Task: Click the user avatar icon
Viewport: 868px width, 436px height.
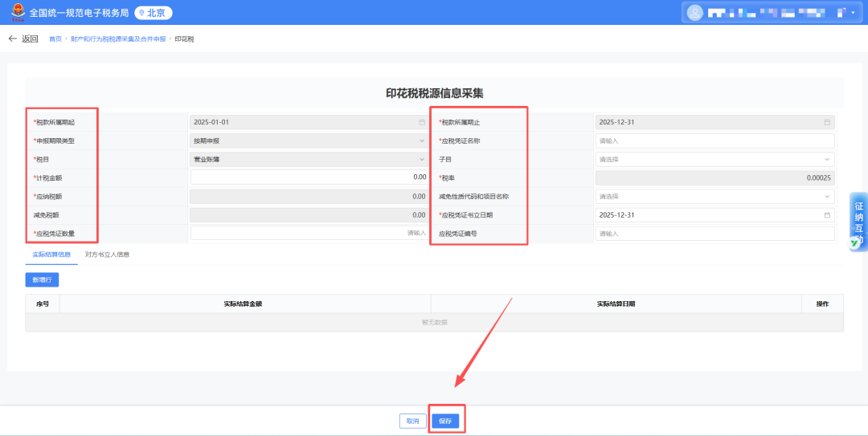Action: (694, 13)
